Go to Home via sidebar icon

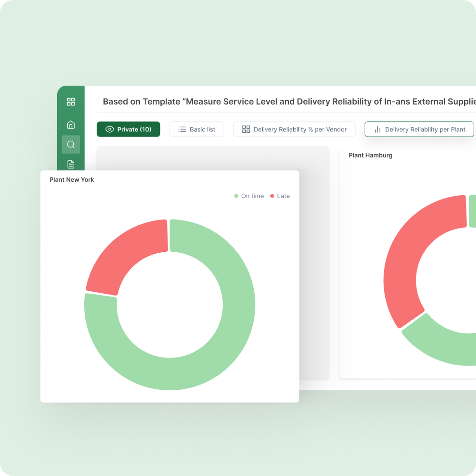pyautogui.click(x=71, y=125)
